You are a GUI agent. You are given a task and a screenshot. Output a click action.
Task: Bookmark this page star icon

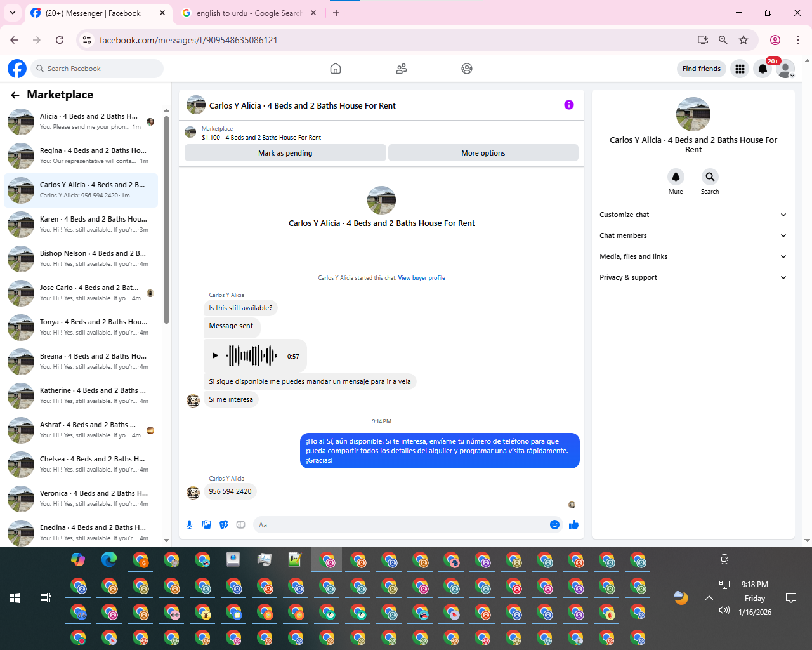pyautogui.click(x=743, y=40)
